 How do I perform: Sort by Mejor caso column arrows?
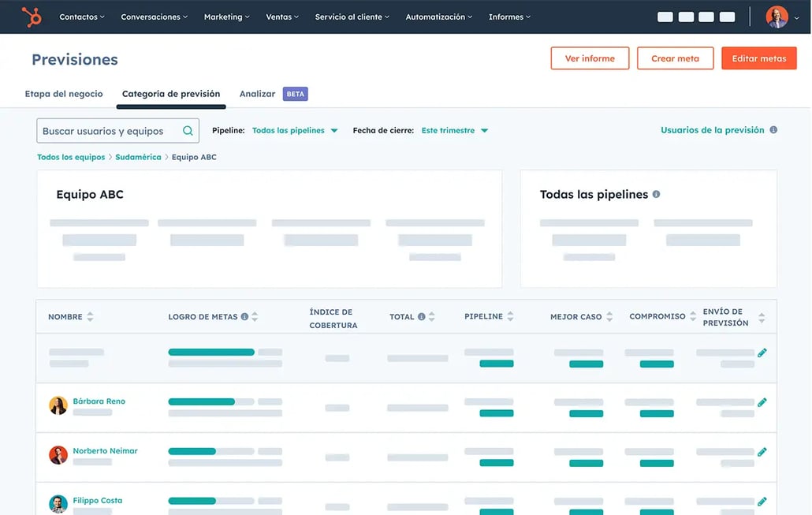pos(609,316)
